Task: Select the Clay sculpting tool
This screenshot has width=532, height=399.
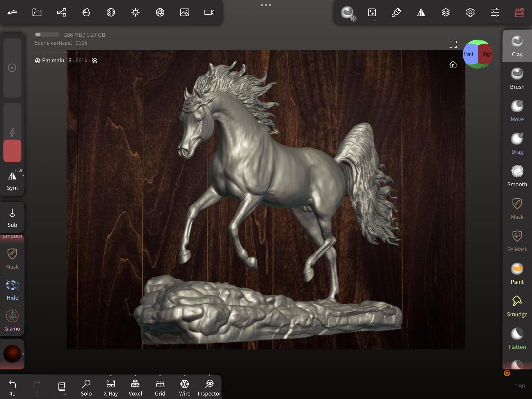Action: [x=517, y=46]
